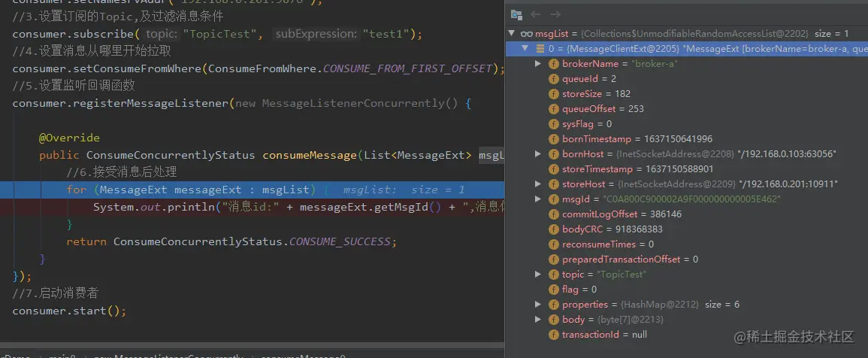This screenshot has width=868, height=358.
Task: Click the list element icon on row 0
Action: (x=540, y=49)
